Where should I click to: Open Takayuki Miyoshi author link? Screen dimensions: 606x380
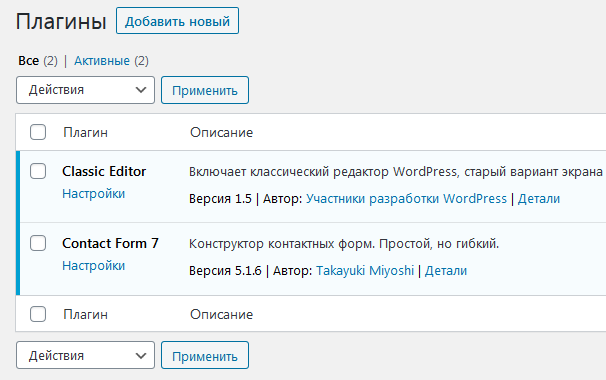[x=365, y=271]
